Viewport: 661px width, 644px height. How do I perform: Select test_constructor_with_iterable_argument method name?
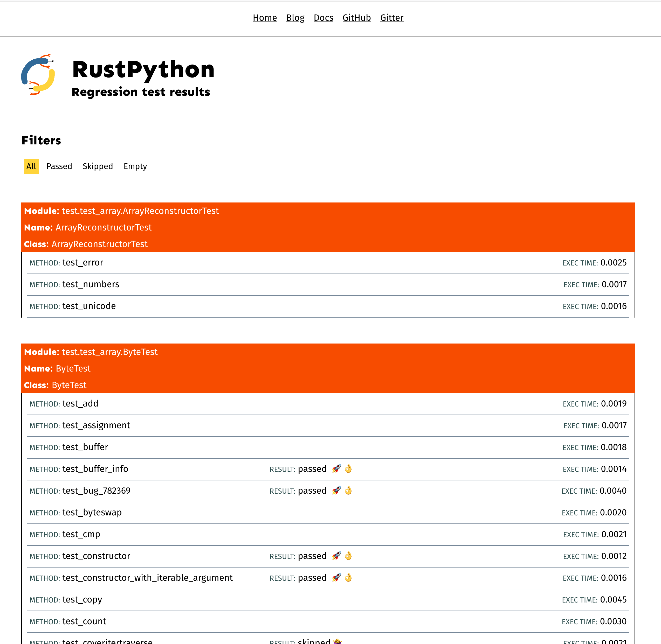click(x=148, y=578)
